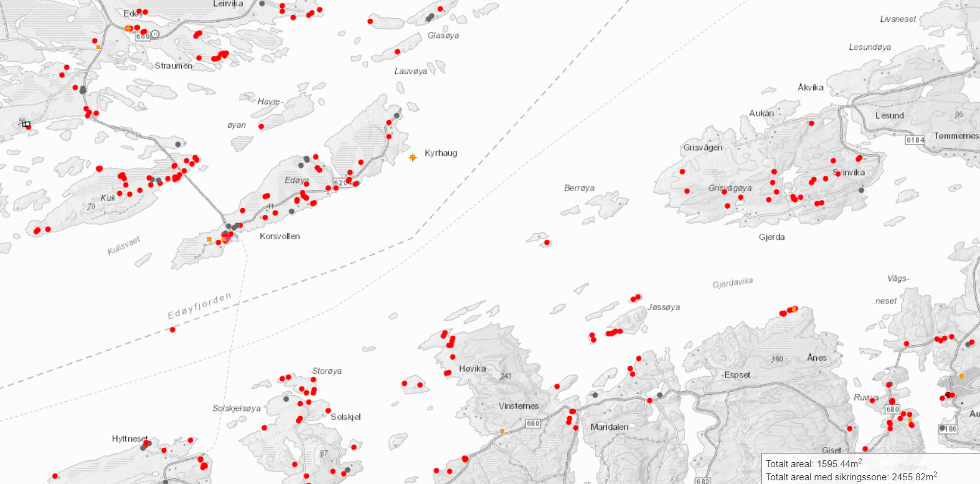Click the gray dot next to road 186 shield

tap(943, 429)
